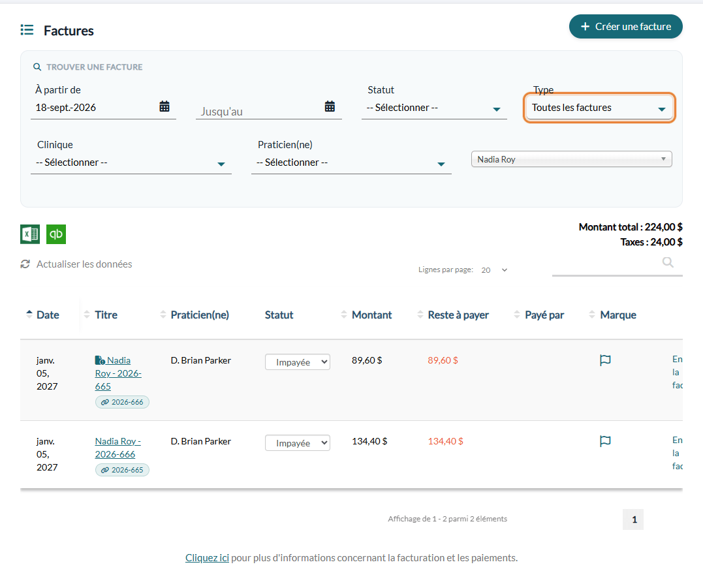Click the list icon beside Factures heading
This screenshot has width=703, height=588.
coord(27,30)
